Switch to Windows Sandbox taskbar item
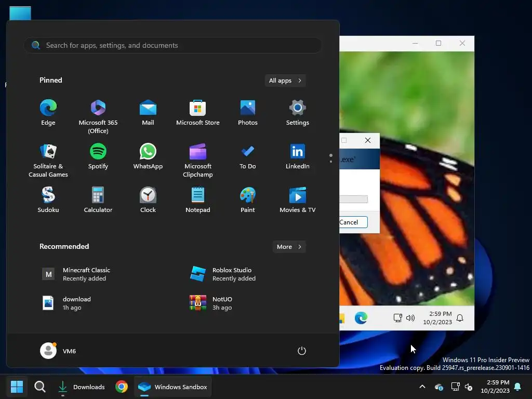Screen dimensions: 532x399 172,387
